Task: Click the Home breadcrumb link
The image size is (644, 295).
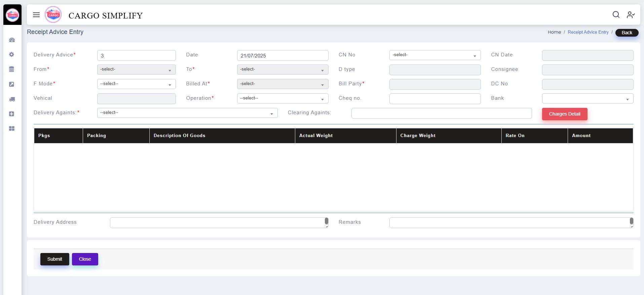Action: click(x=554, y=32)
